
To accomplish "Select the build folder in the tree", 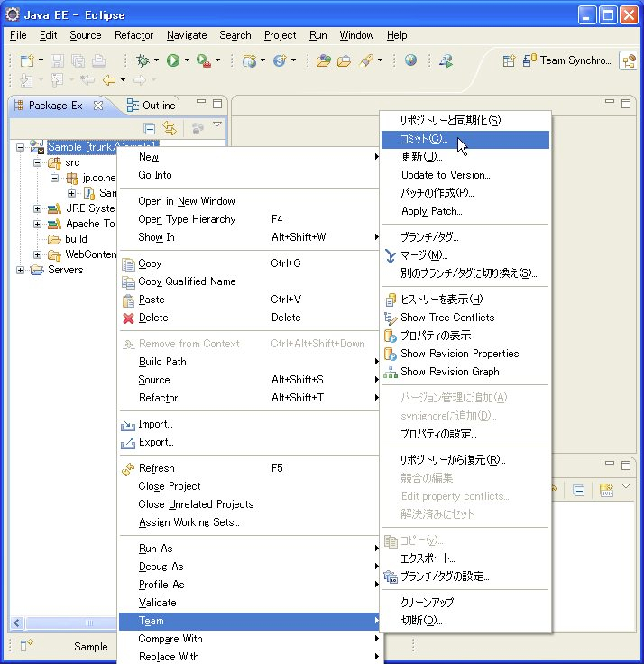I will (76, 239).
